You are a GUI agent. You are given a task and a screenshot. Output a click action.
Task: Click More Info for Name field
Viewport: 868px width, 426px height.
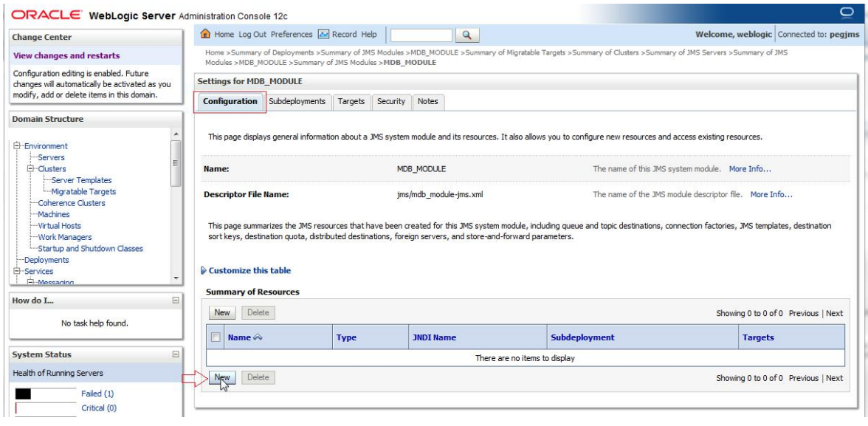[x=750, y=169]
